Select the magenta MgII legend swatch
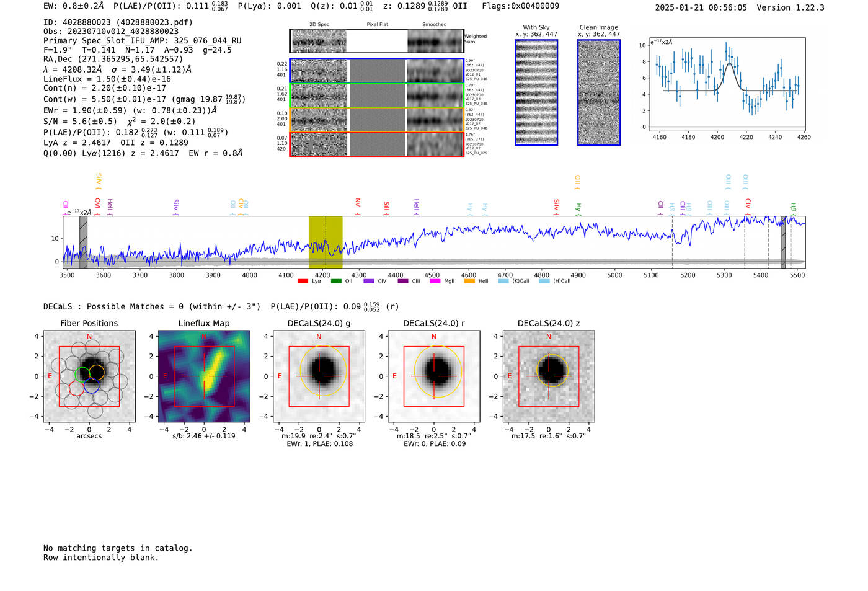 434,282
